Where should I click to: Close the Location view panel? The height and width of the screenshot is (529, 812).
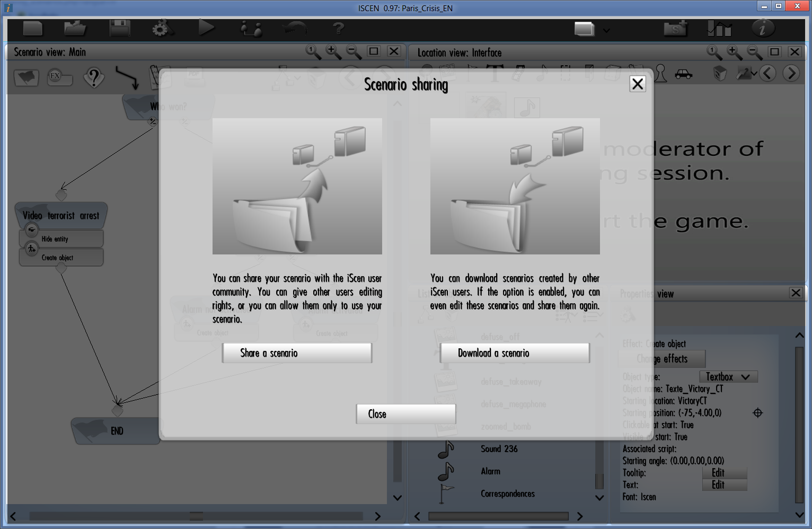795,52
